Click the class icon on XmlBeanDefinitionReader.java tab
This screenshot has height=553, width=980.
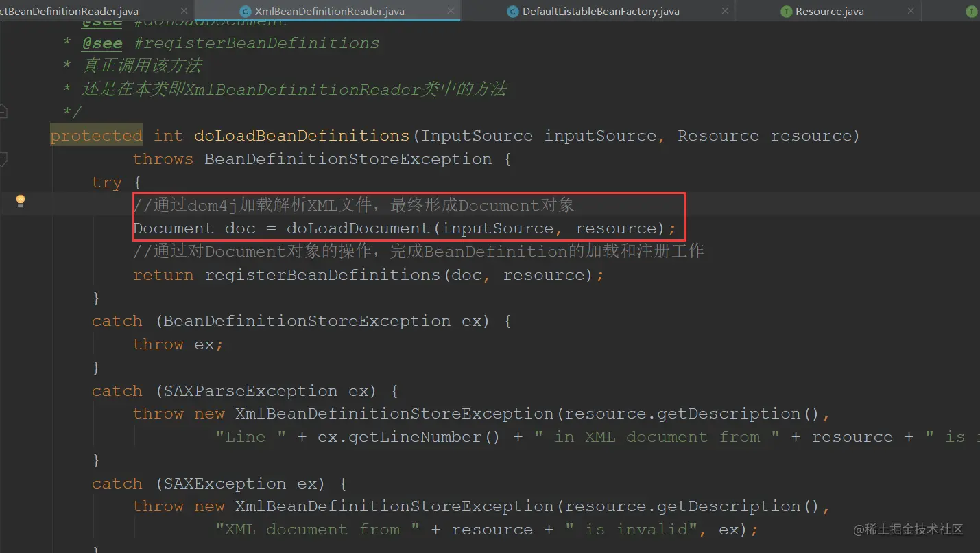click(x=245, y=11)
